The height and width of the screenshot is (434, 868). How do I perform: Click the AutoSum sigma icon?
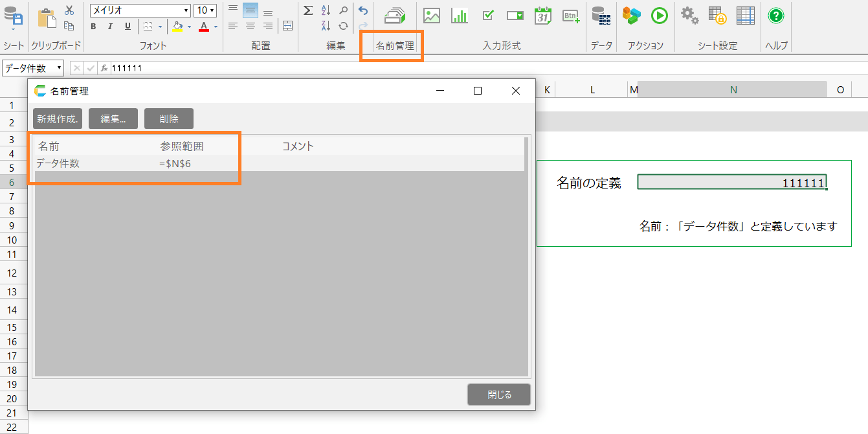click(308, 10)
